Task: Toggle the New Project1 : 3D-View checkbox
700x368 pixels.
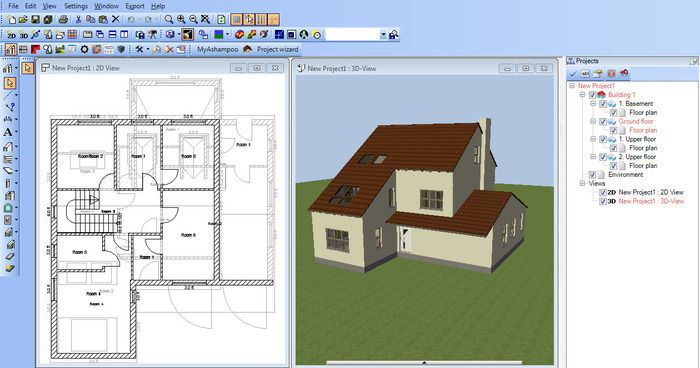Action: click(x=603, y=201)
